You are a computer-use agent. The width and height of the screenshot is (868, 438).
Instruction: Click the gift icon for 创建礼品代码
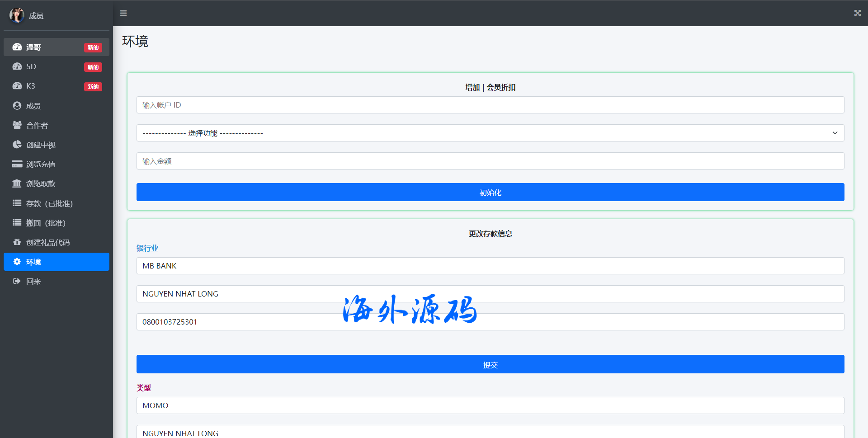click(17, 242)
